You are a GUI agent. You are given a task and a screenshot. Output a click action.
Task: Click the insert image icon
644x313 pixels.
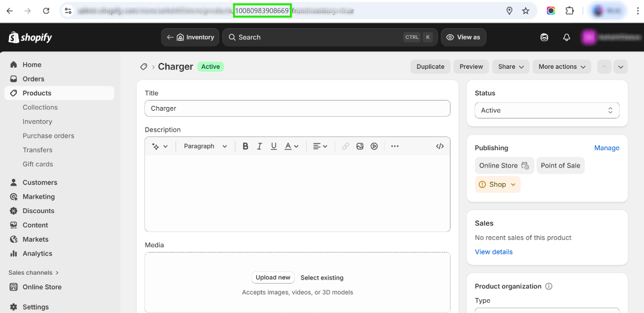point(360,146)
